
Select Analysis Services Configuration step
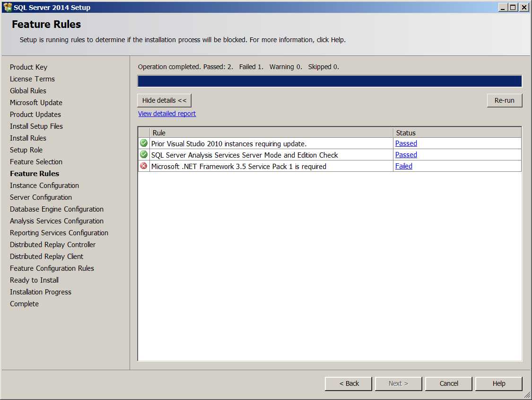(x=57, y=221)
